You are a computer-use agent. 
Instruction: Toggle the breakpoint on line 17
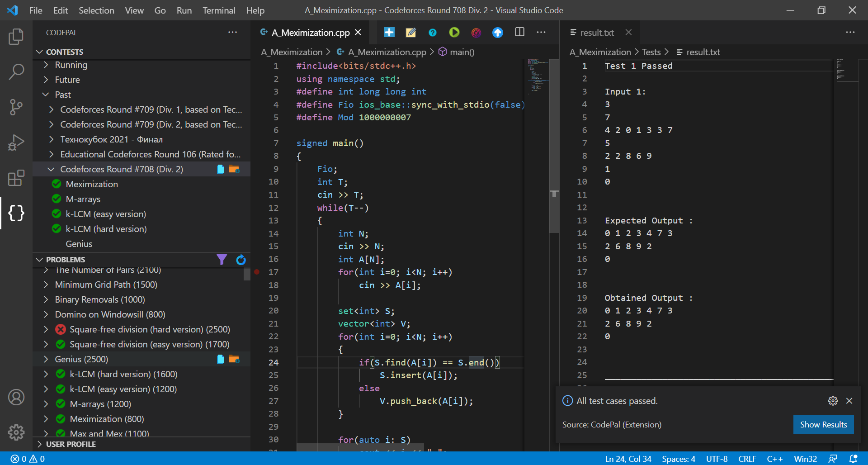click(257, 272)
